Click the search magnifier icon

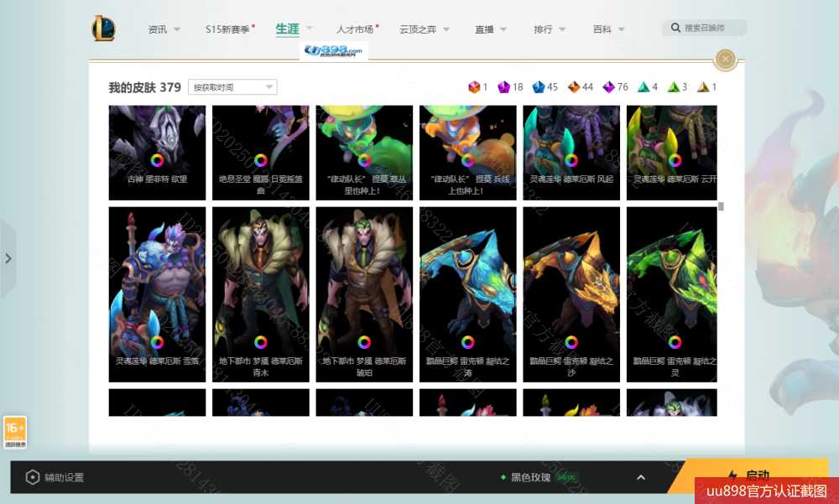tap(675, 28)
